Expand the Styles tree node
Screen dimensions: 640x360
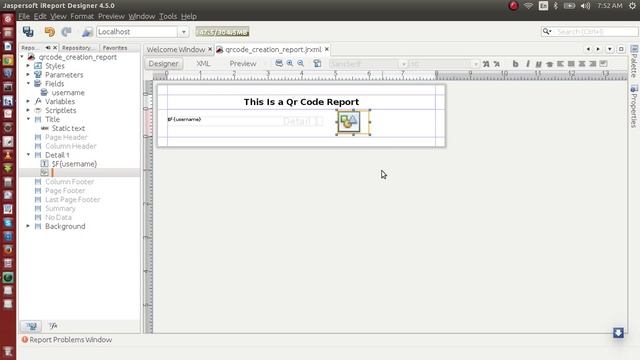pos(28,66)
